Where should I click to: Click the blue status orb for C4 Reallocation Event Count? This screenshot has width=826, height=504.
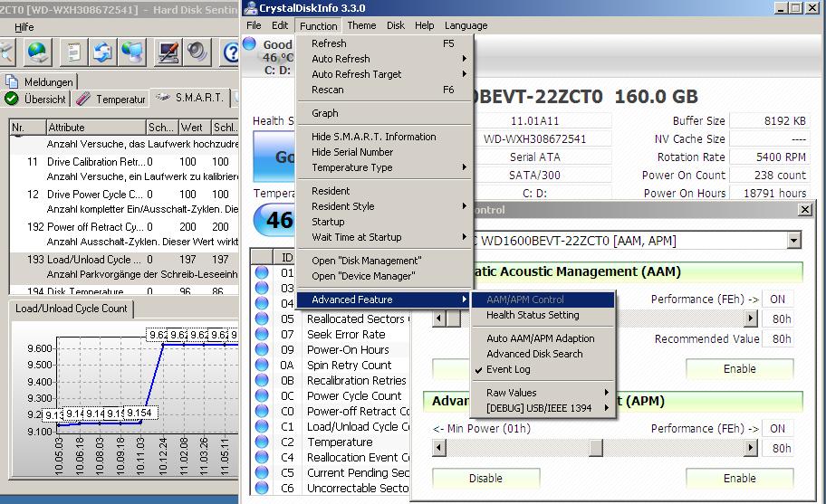[x=262, y=457]
